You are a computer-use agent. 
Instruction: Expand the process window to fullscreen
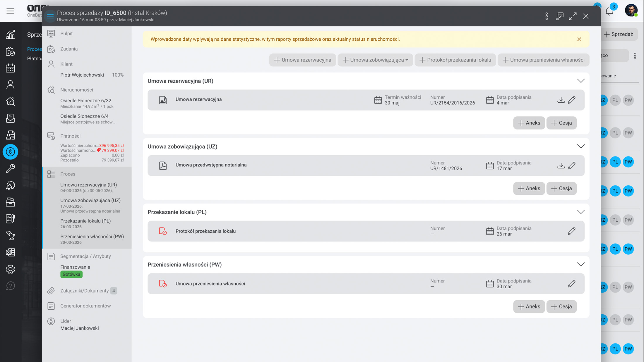(x=573, y=16)
